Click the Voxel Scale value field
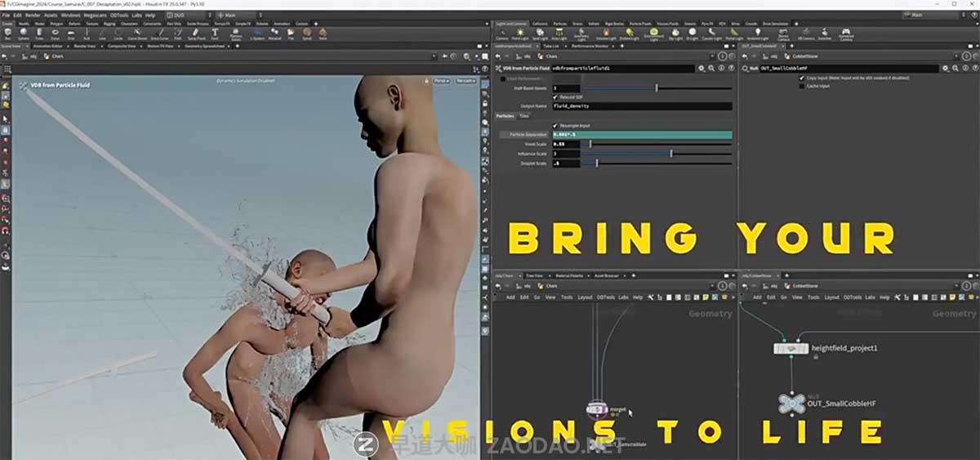The height and width of the screenshot is (460, 980). [566, 145]
